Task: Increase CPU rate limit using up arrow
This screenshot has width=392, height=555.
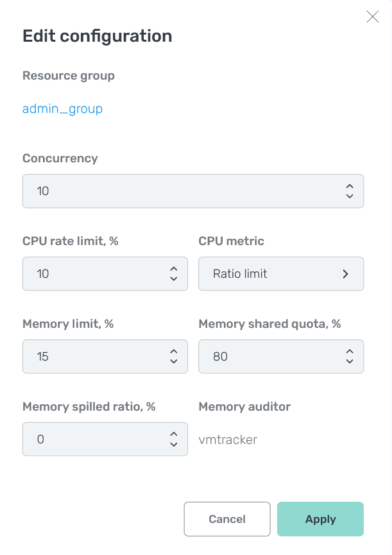Action: pos(173,269)
